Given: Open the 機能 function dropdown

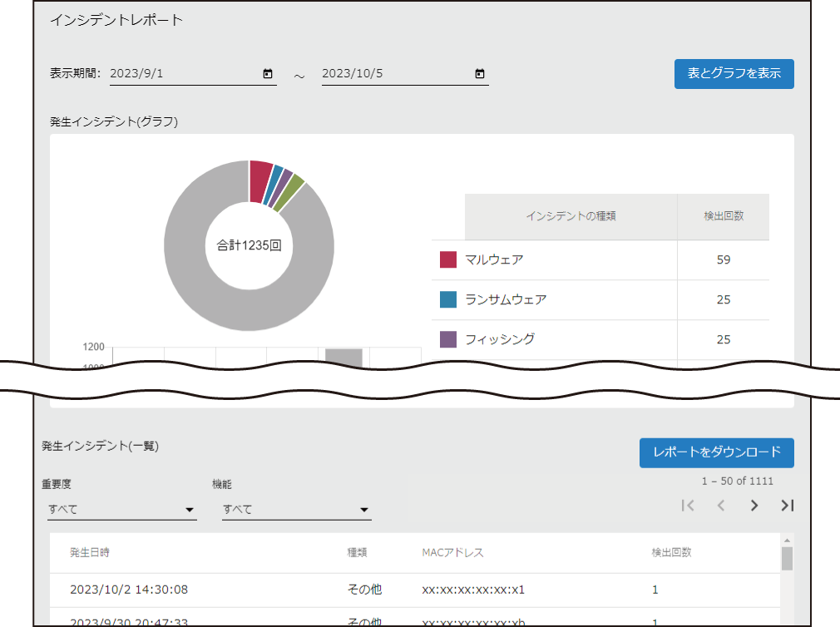Looking at the screenshot, I should point(297,508).
